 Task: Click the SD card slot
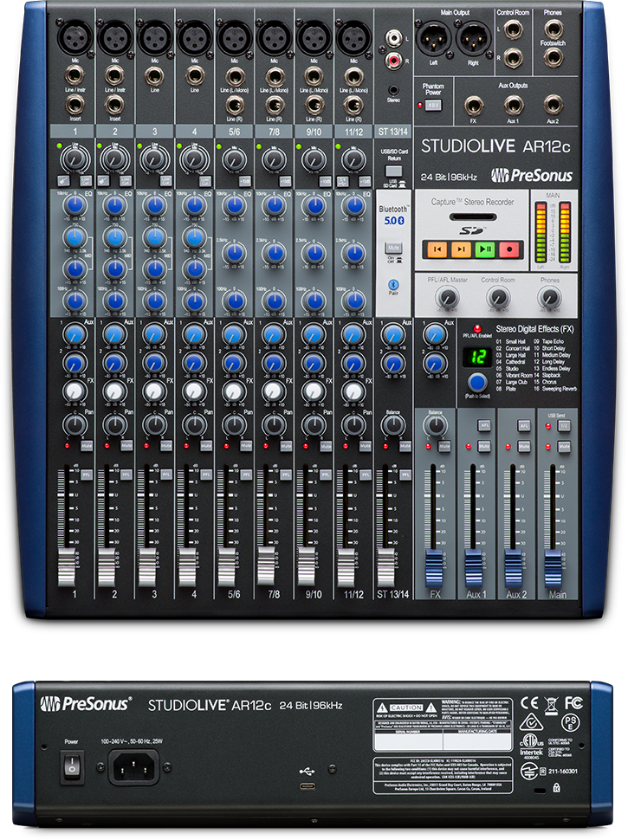472,217
